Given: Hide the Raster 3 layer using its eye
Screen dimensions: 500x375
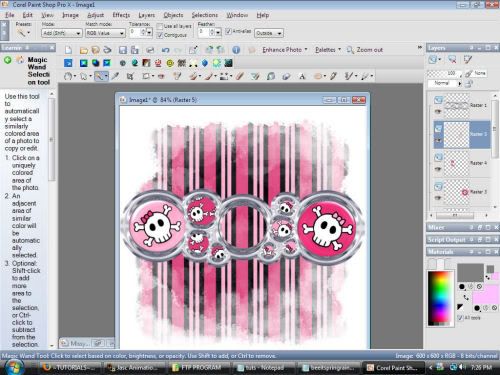Looking at the screenshot, I should click(x=438, y=198).
